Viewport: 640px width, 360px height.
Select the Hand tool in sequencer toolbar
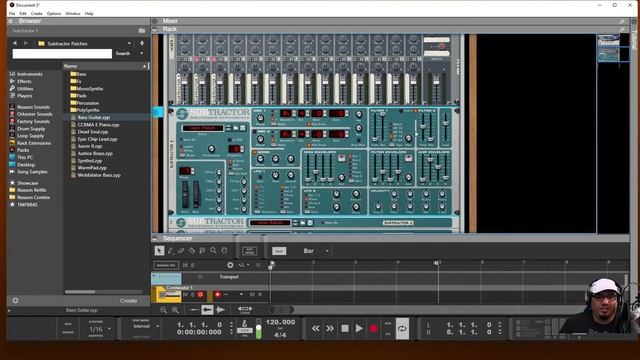224,251
